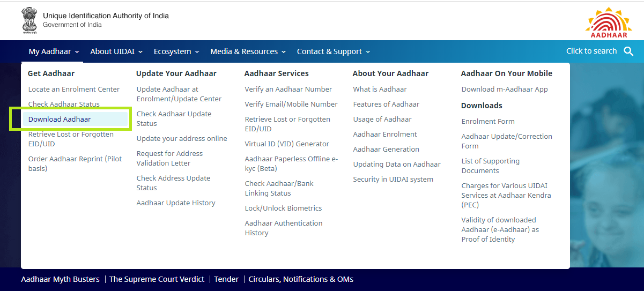
Task: Click the Government of India emblem
Action: tap(29, 20)
